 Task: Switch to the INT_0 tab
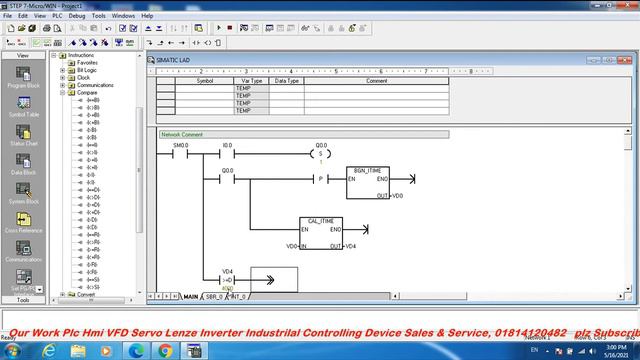click(x=238, y=297)
